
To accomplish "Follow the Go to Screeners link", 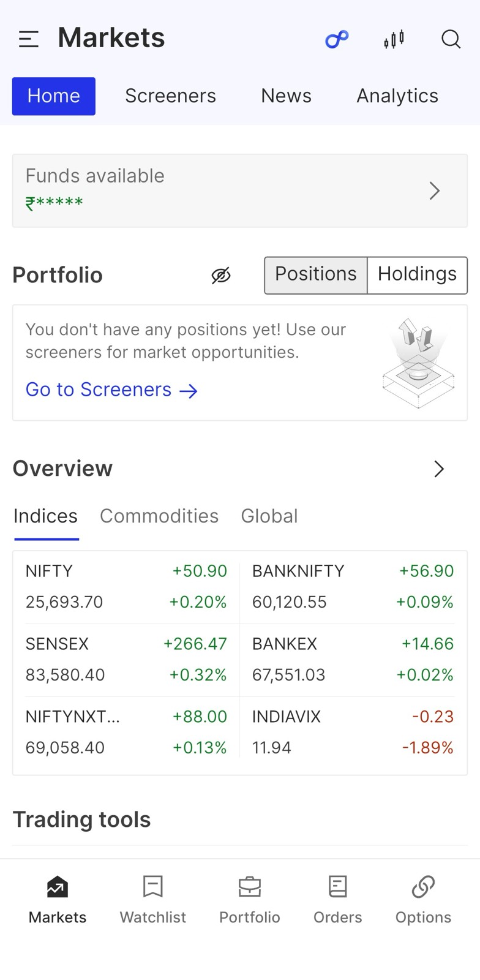I will coord(111,390).
